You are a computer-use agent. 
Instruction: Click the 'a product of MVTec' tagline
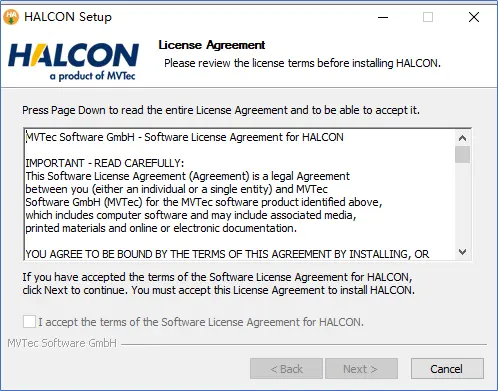(92, 76)
